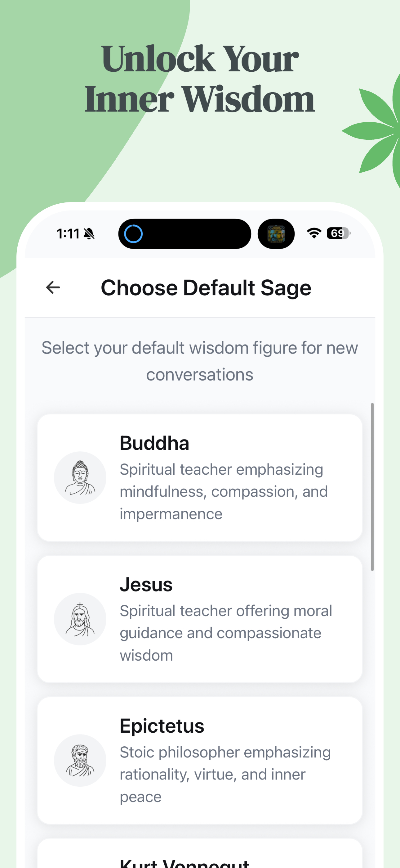
Task: Go back using the left arrow
Action: 53,287
